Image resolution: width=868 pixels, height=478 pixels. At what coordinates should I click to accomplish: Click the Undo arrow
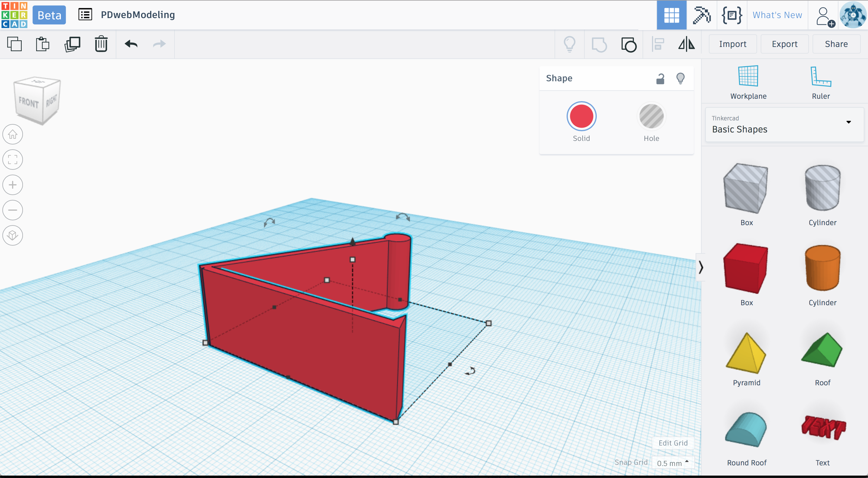click(x=131, y=44)
